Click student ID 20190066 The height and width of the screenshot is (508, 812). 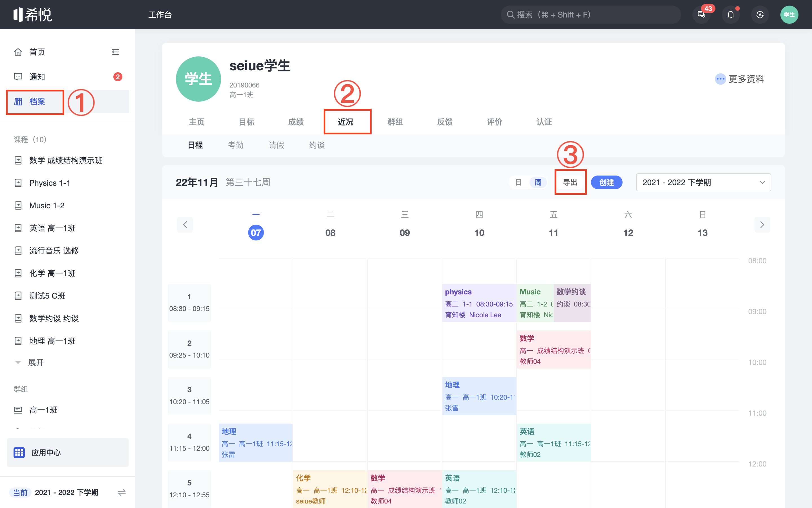(x=244, y=85)
